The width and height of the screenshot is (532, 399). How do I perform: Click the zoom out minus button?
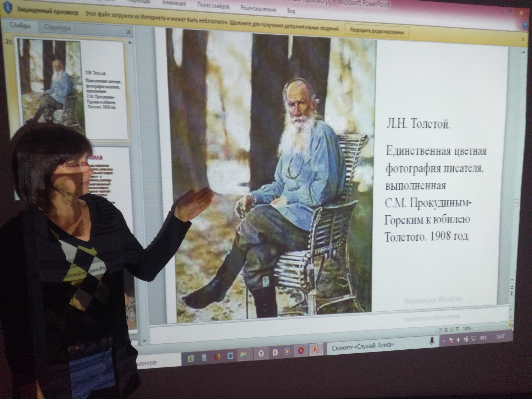click(476, 328)
